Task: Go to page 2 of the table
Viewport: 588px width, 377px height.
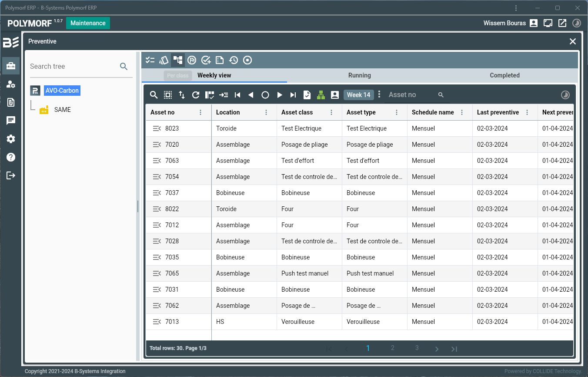Action: click(393, 348)
